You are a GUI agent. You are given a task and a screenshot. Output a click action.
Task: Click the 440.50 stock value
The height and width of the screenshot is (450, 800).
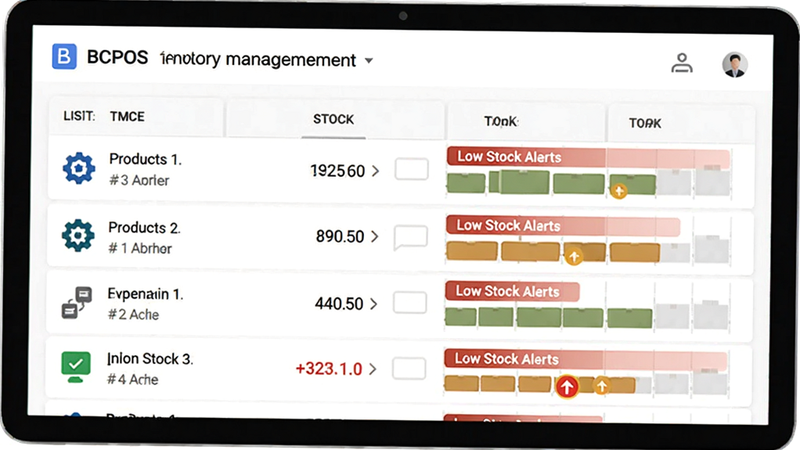339,304
